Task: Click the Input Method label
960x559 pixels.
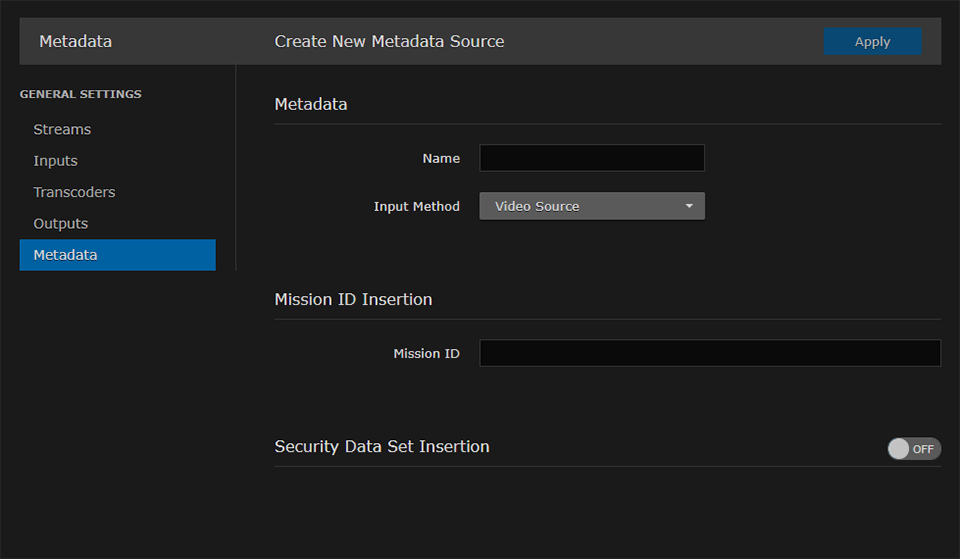Action: [x=417, y=206]
